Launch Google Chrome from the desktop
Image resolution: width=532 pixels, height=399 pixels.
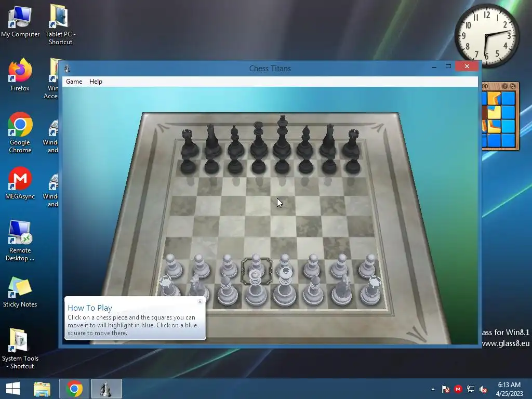[x=20, y=133]
